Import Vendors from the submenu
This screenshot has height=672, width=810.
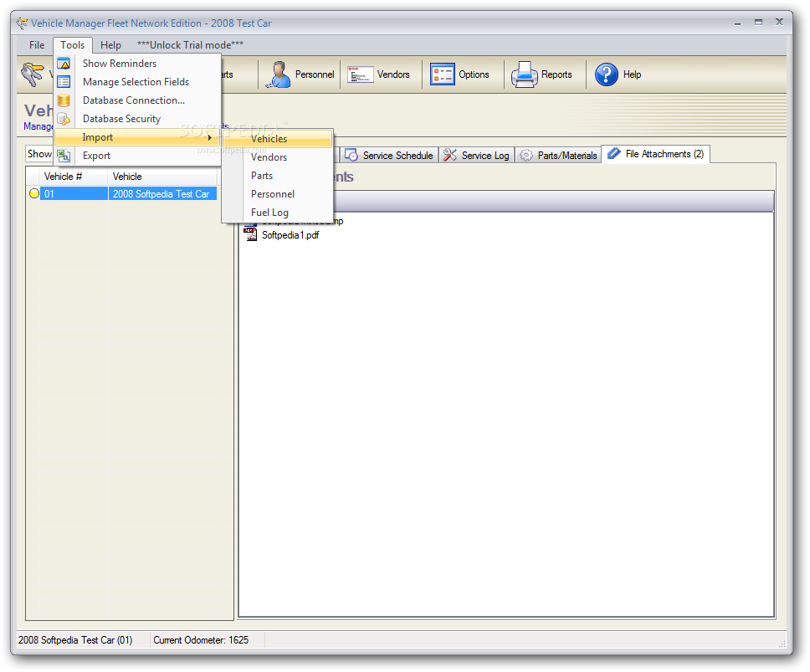[x=269, y=157]
